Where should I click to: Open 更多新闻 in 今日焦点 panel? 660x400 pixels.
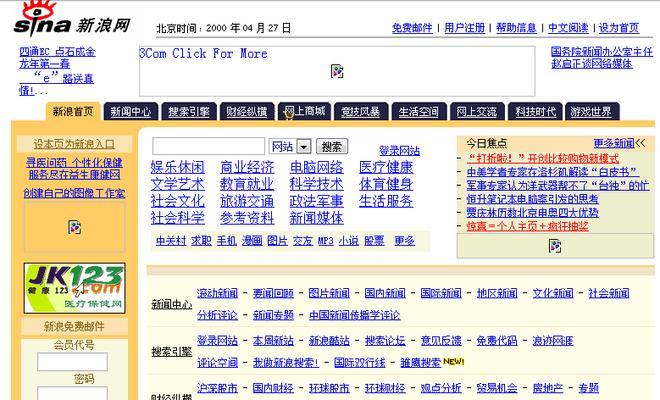pyautogui.click(x=614, y=143)
